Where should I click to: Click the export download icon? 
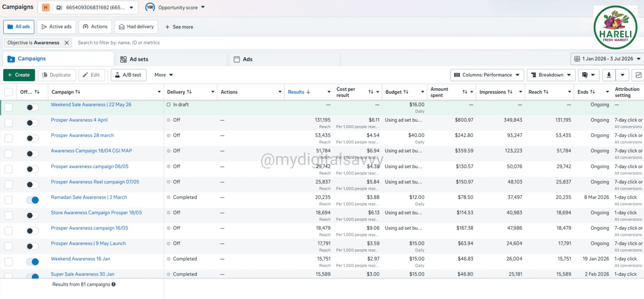[609, 75]
